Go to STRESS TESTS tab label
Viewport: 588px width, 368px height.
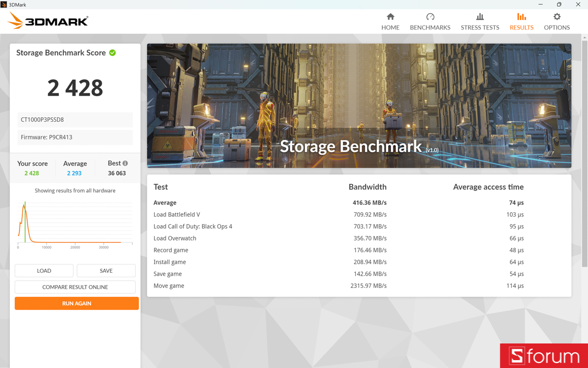480,27
